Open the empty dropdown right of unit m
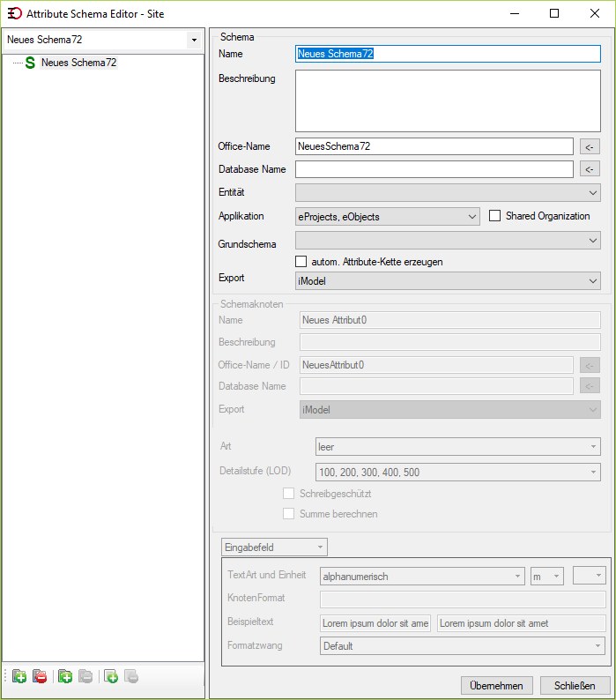 (x=590, y=576)
